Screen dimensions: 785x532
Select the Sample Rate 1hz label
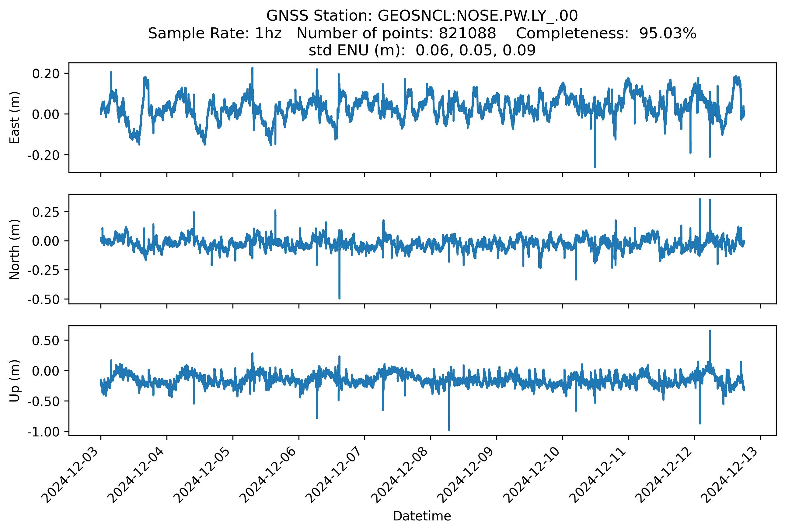tap(215, 33)
